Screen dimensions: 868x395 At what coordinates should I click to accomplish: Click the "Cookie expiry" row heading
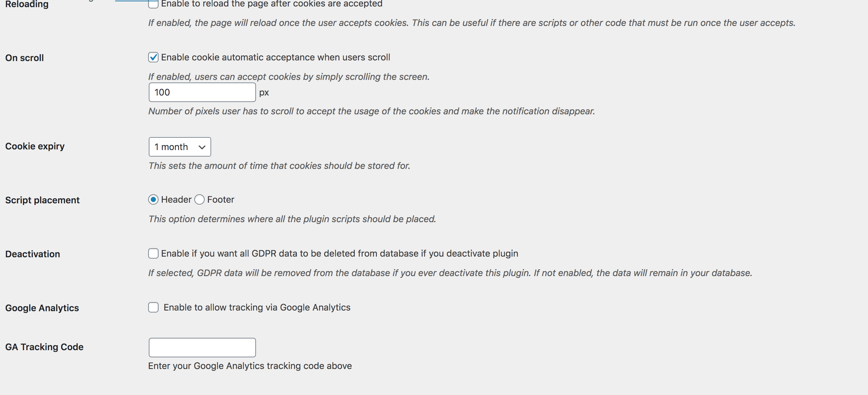35,146
